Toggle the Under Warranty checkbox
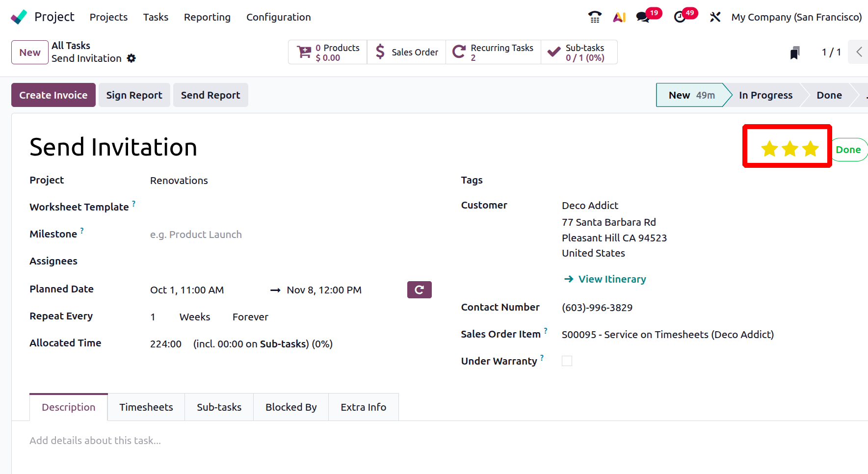This screenshot has width=868, height=474. coord(567,361)
